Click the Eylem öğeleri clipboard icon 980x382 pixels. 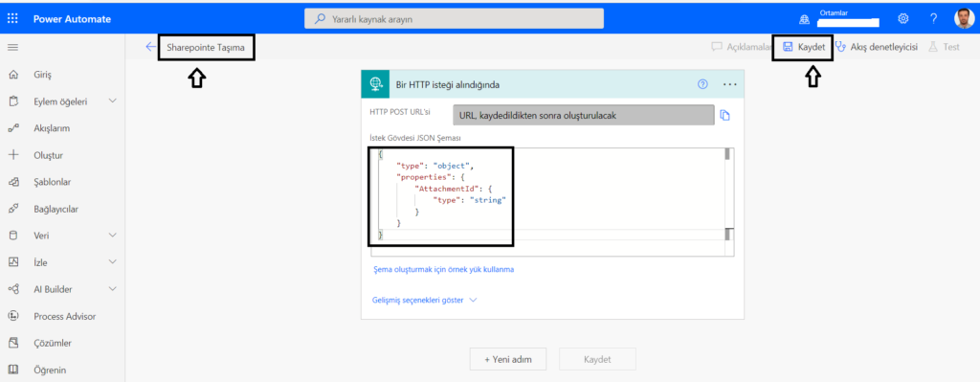pyautogui.click(x=12, y=101)
